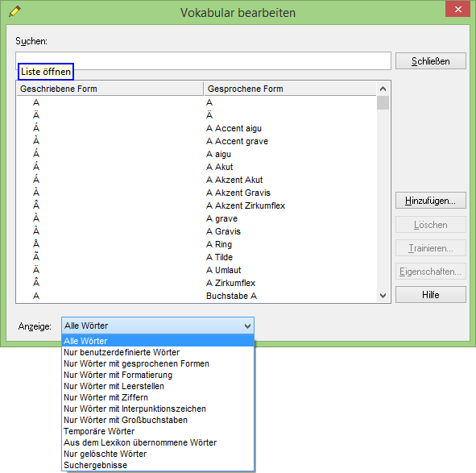This screenshot has height=473, width=476.
Task: Click the pencil icon in title bar
Action: point(14,11)
